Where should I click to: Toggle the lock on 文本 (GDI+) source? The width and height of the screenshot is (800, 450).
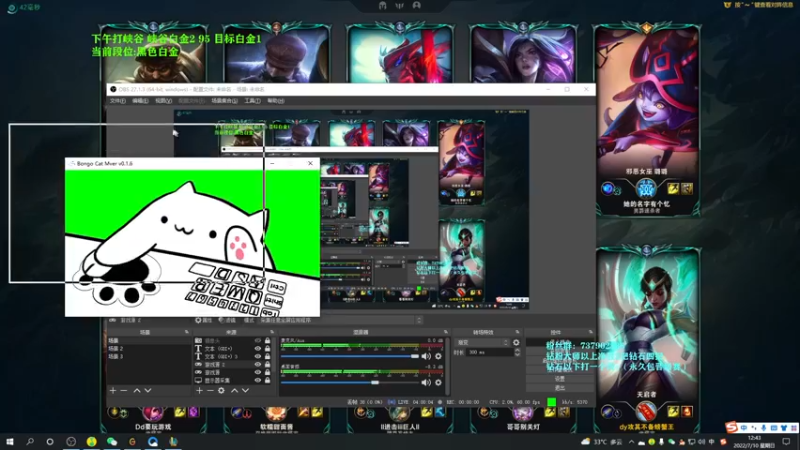point(267,348)
